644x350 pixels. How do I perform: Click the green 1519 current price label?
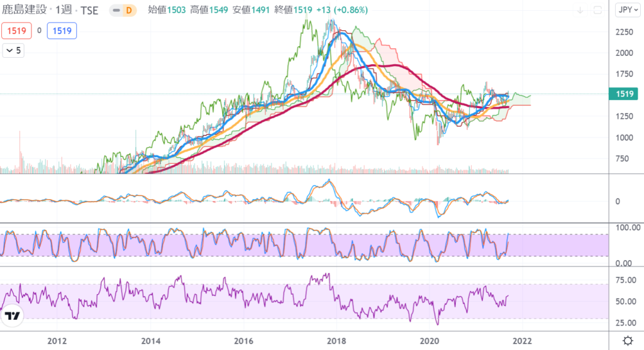click(624, 94)
